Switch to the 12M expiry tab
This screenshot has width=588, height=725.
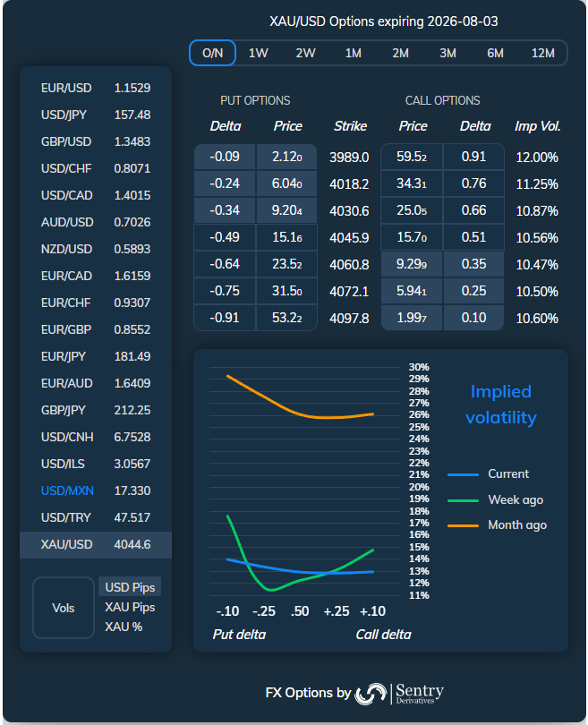542,53
